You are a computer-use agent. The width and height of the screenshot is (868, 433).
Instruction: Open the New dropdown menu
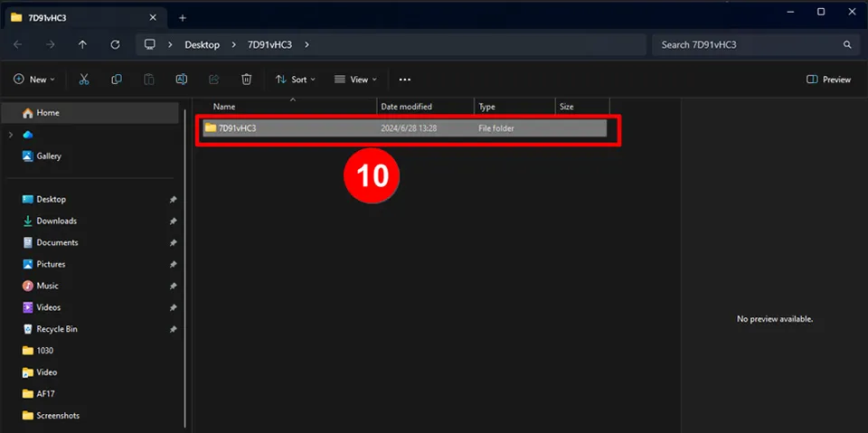coord(34,80)
